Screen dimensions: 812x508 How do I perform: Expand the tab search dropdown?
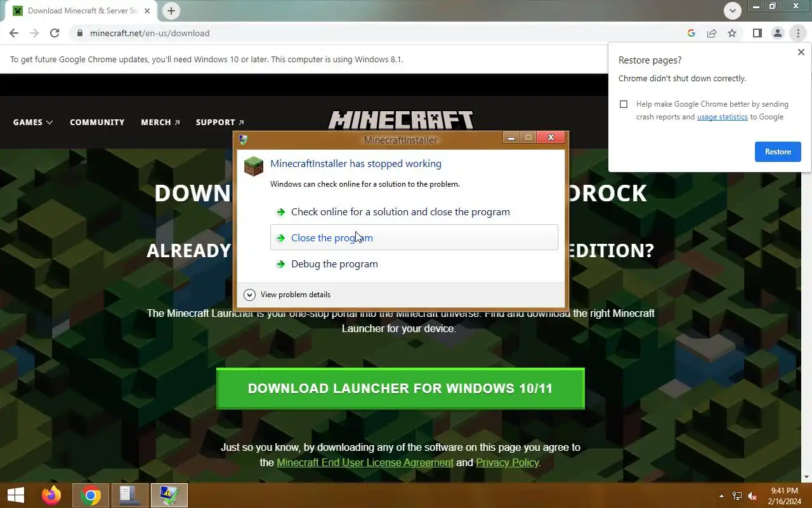pos(733,11)
